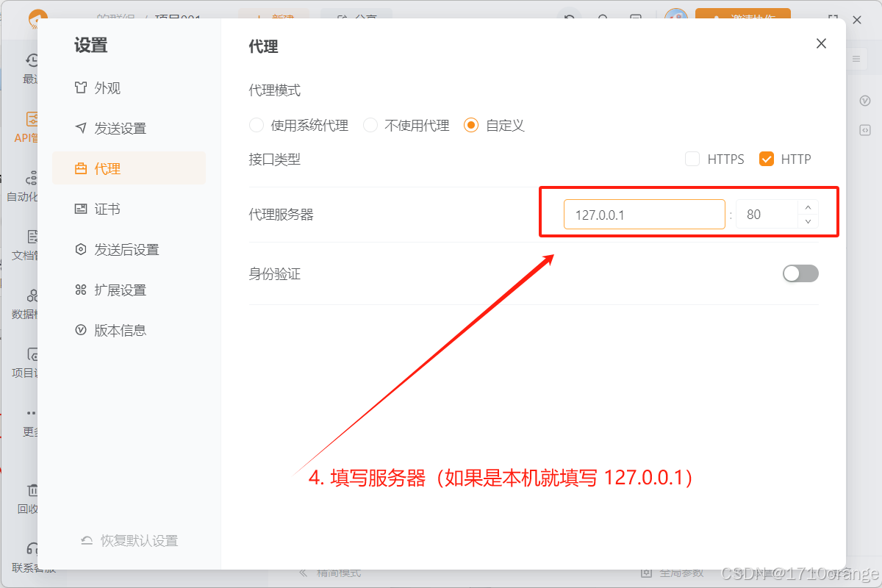
Task: Click inside the 127.0.0.1 proxy address field
Action: 643,214
